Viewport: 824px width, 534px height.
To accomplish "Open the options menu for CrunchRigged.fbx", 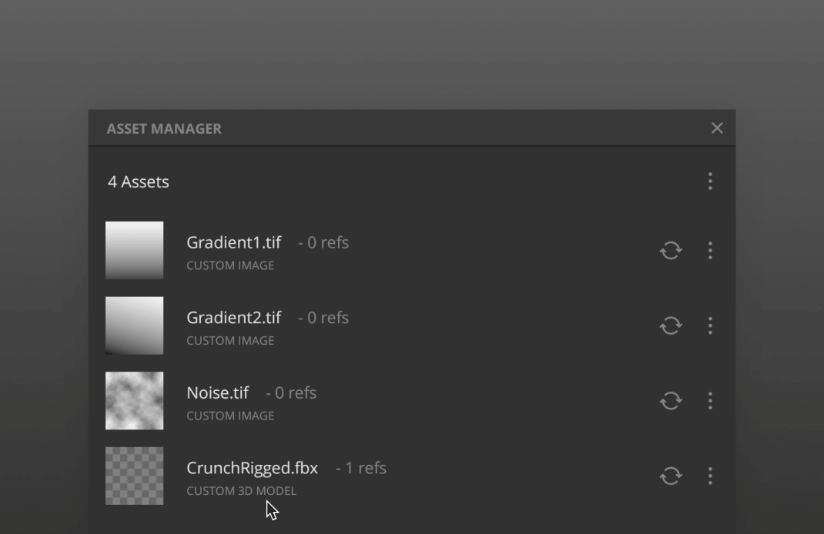I will (x=710, y=476).
